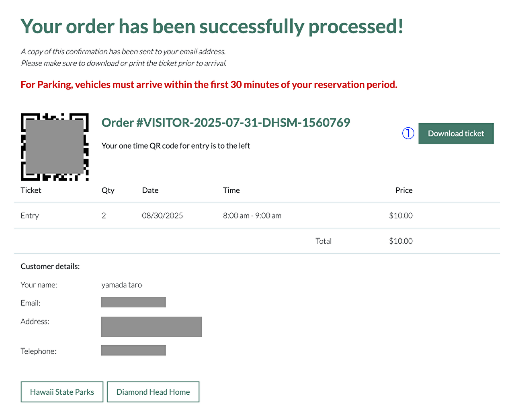
Task: Click the Price column header
Action: click(x=403, y=190)
